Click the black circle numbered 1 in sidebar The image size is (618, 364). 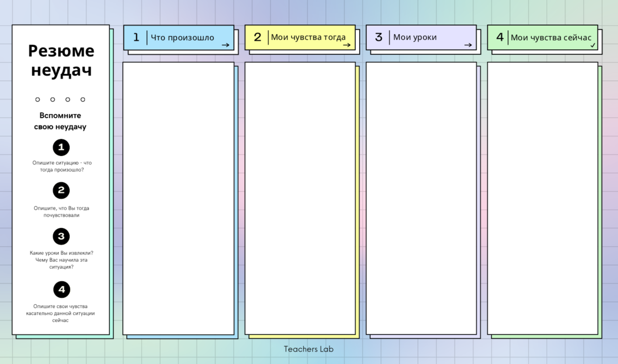61,148
